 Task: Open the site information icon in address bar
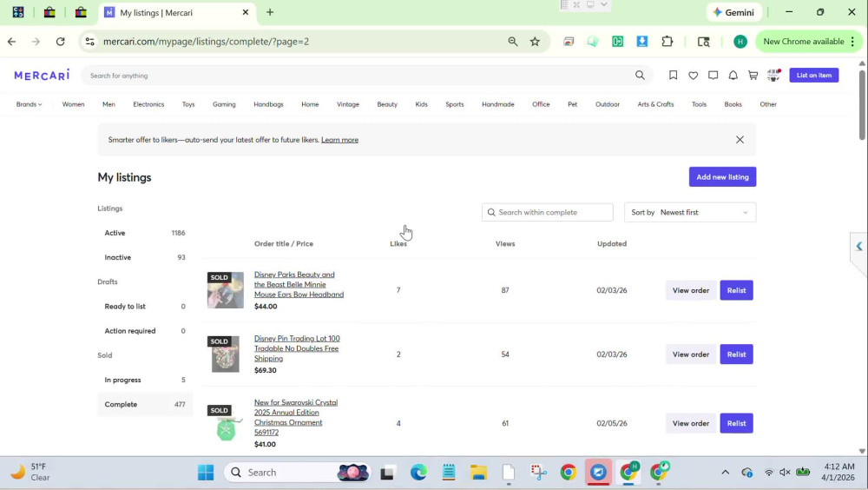pos(89,42)
